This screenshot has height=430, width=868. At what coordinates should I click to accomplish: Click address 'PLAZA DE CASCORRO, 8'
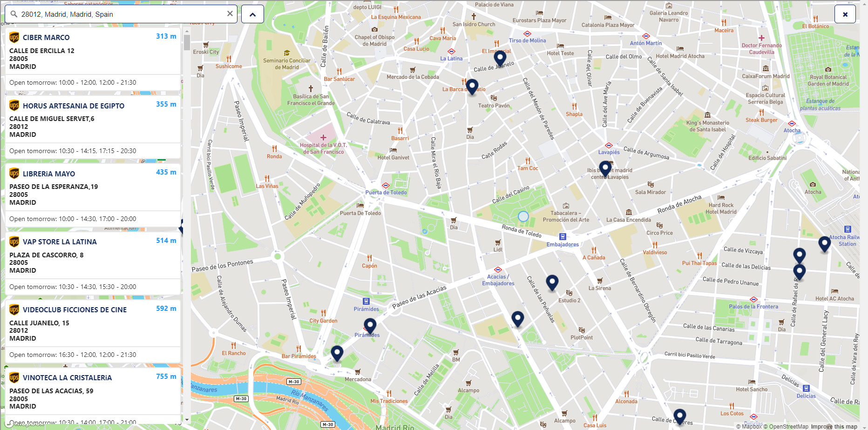click(x=47, y=255)
